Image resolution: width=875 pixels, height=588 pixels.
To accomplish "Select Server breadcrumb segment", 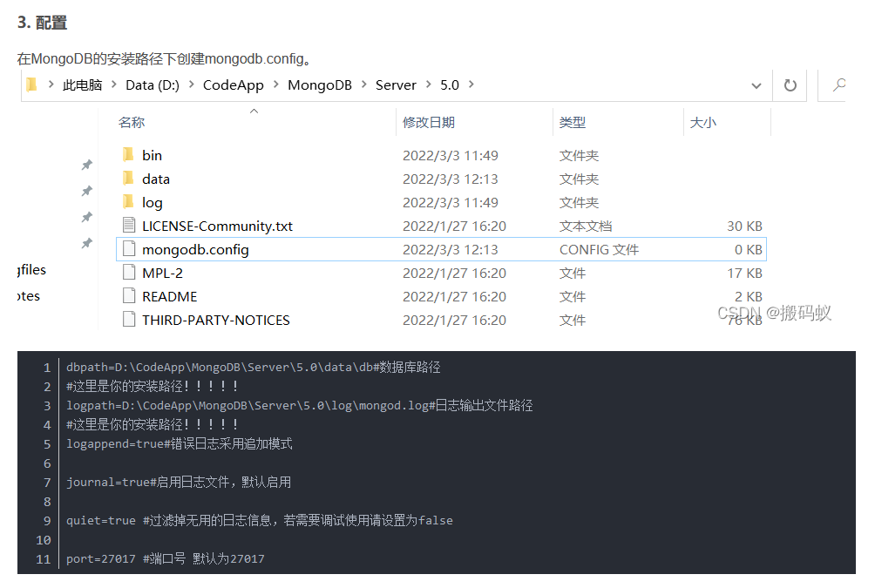I will click(396, 84).
